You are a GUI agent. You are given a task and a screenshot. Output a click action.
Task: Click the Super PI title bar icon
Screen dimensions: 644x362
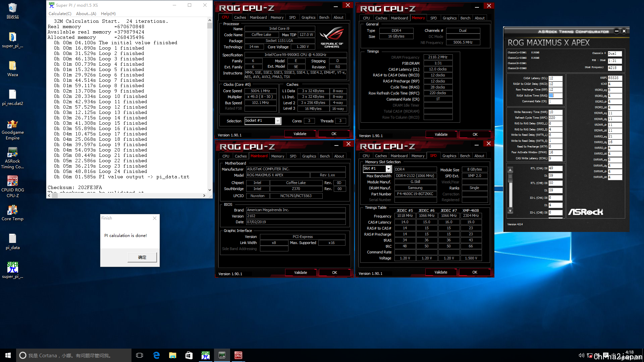(51, 5)
